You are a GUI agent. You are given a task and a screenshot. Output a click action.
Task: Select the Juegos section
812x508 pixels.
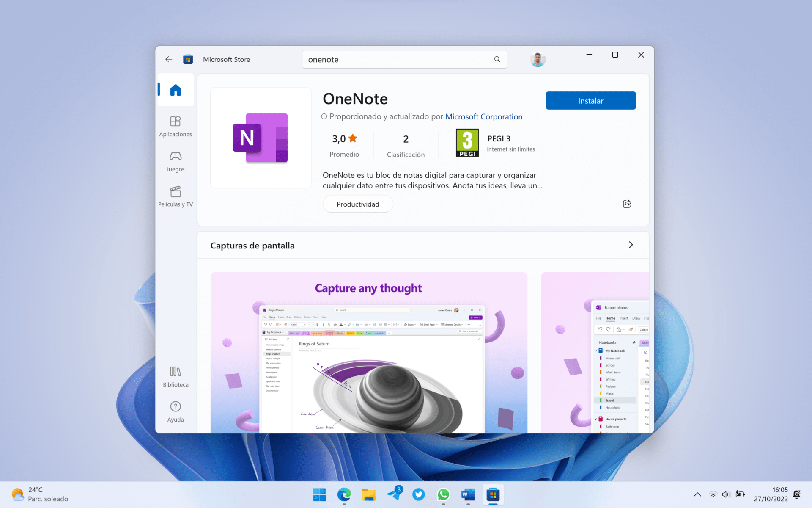pyautogui.click(x=175, y=161)
